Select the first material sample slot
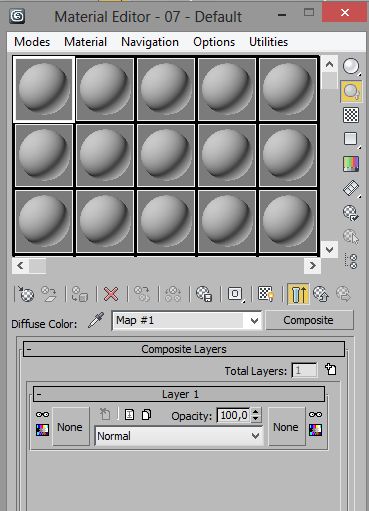Screen dimensions: 369x511 coord(44,89)
